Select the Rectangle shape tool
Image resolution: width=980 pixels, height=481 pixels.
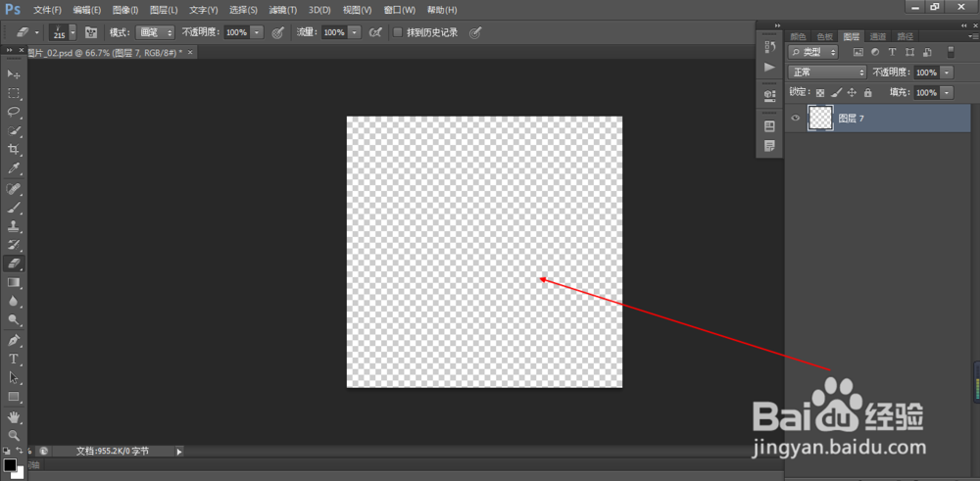point(14,397)
